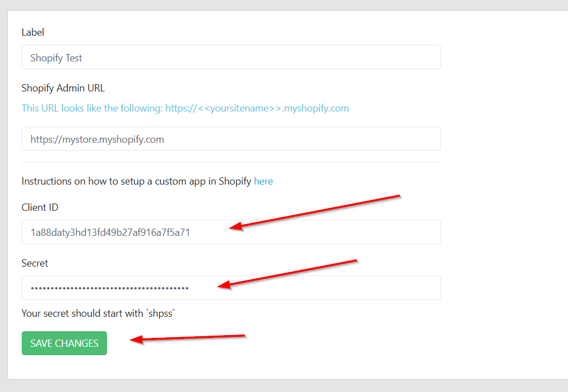Screen dimensions: 568x392
Task: Click the 'This URL looks like' helper text
Action: click(x=92, y=108)
